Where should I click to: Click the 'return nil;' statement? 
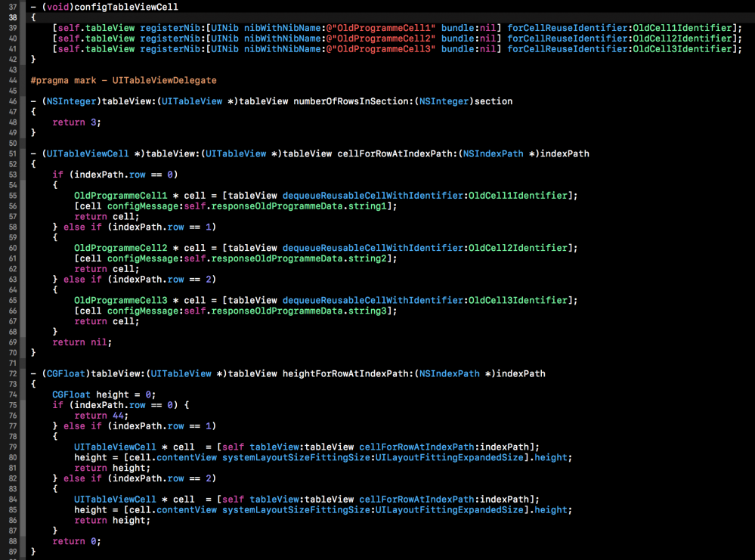tap(82, 342)
